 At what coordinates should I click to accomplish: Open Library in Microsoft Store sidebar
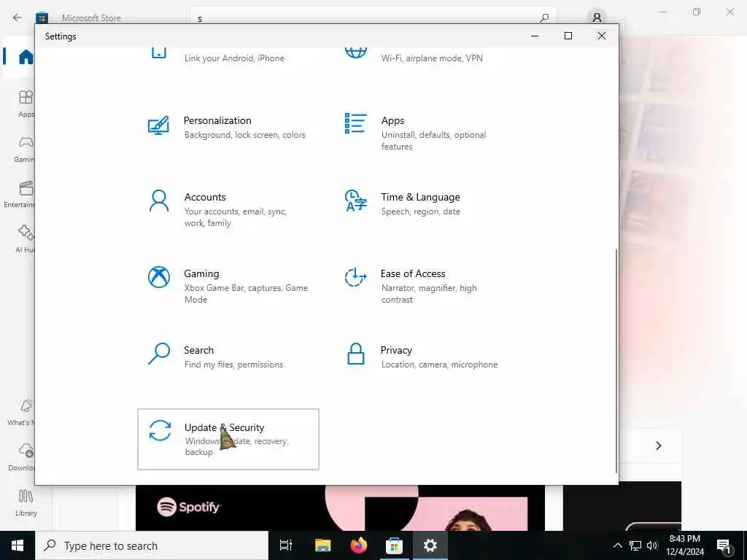[x=26, y=503]
